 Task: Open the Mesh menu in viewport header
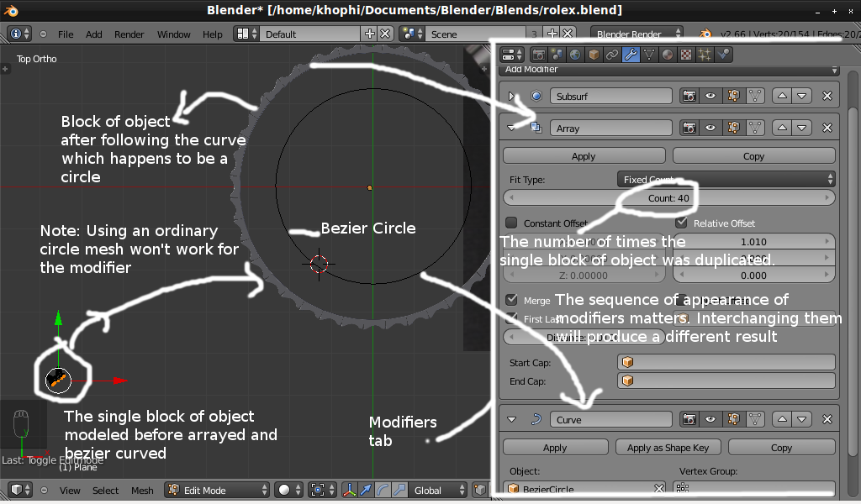142,491
